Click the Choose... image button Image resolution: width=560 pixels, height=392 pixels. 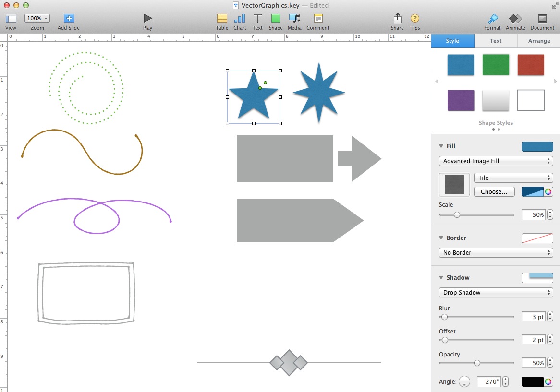pyautogui.click(x=494, y=191)
